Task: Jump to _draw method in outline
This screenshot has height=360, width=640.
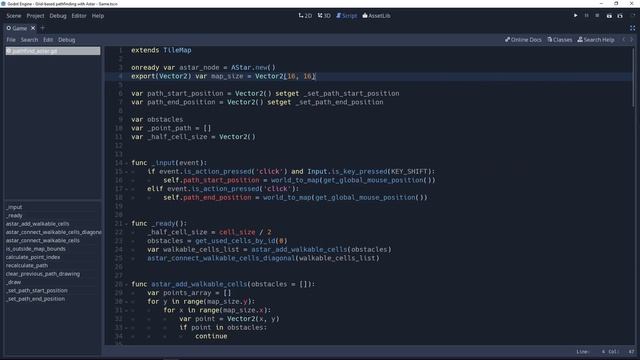Action: 13,282
